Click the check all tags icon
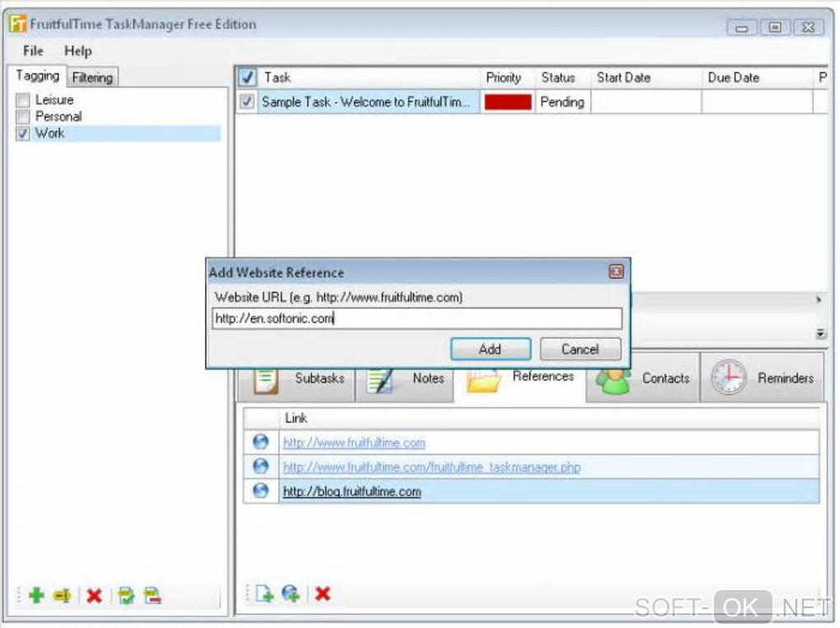Screen dimensions: 840x628 click(127, 595)
